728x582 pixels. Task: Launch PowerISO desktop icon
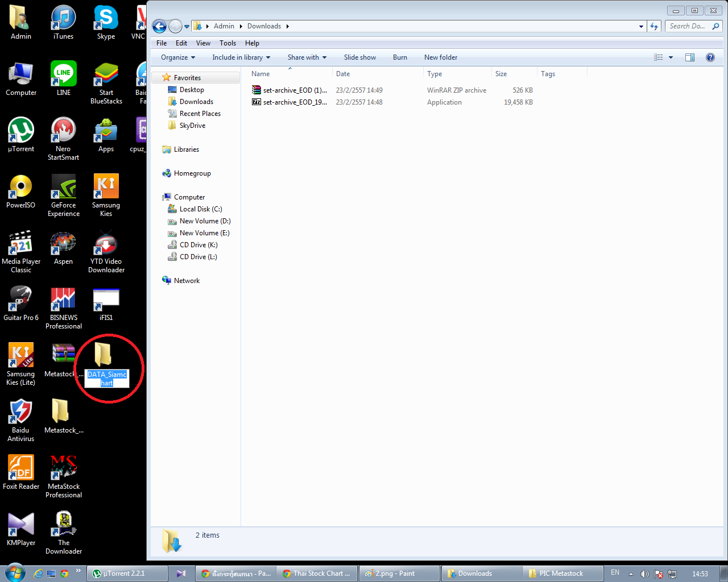coord(21,191)
